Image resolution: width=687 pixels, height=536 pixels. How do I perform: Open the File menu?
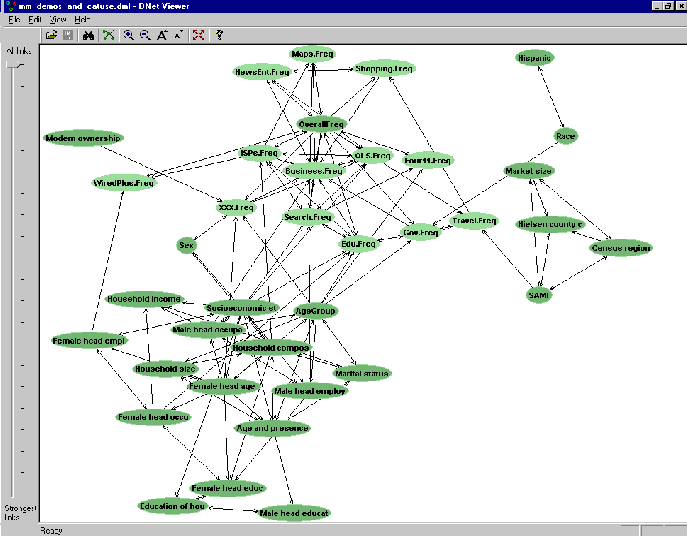[x=14, y=20]
